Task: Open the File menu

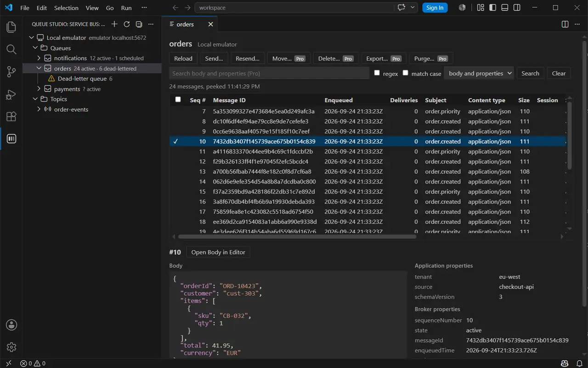Action: pos(25,8)
